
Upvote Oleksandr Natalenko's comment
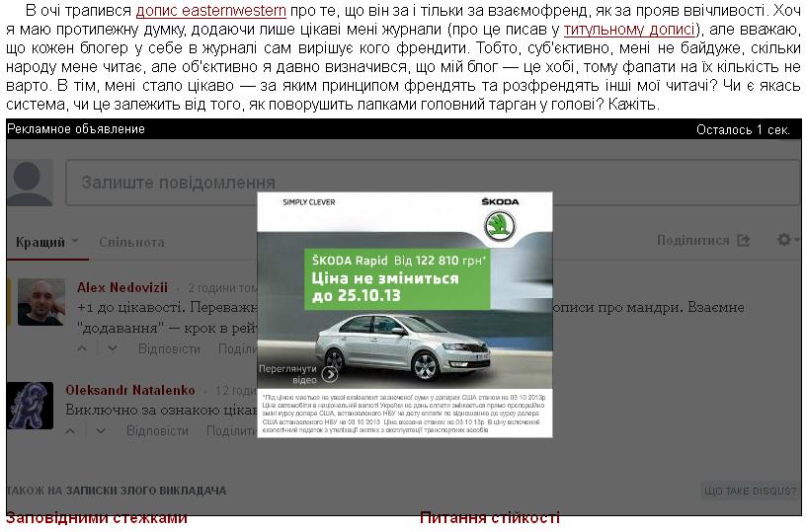pyautogui.click(x=71, y=431)
